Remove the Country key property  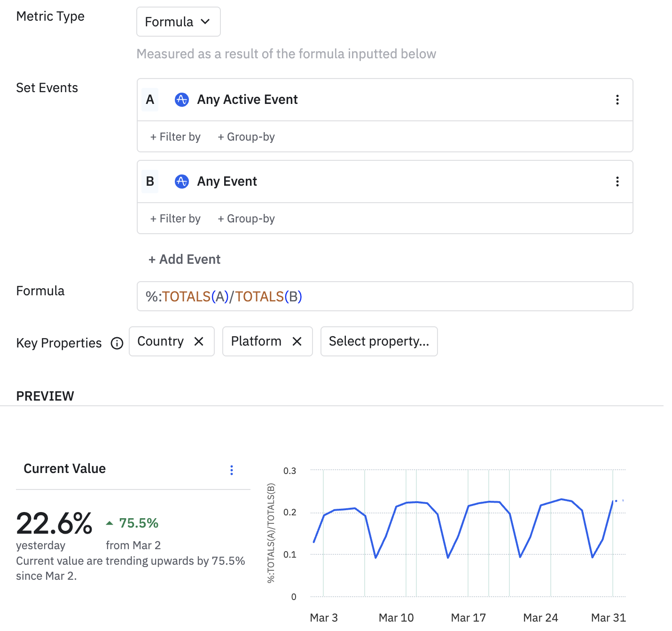199,341
